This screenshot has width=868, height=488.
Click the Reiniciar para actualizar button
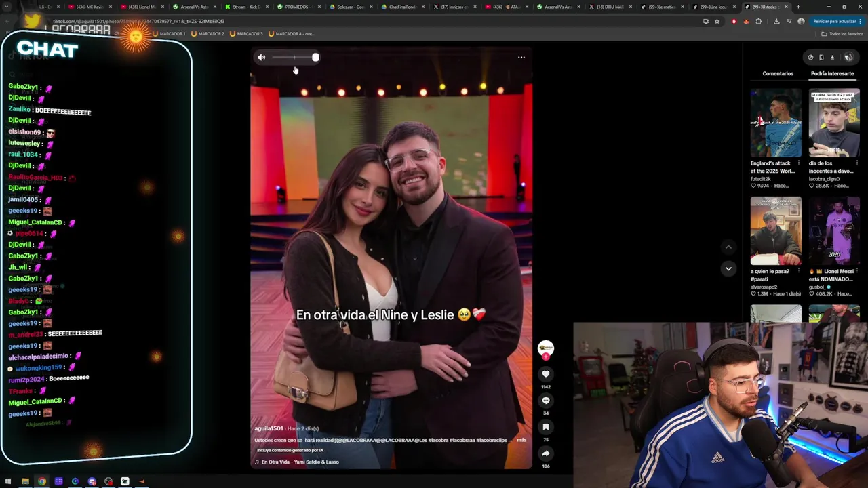837,21
